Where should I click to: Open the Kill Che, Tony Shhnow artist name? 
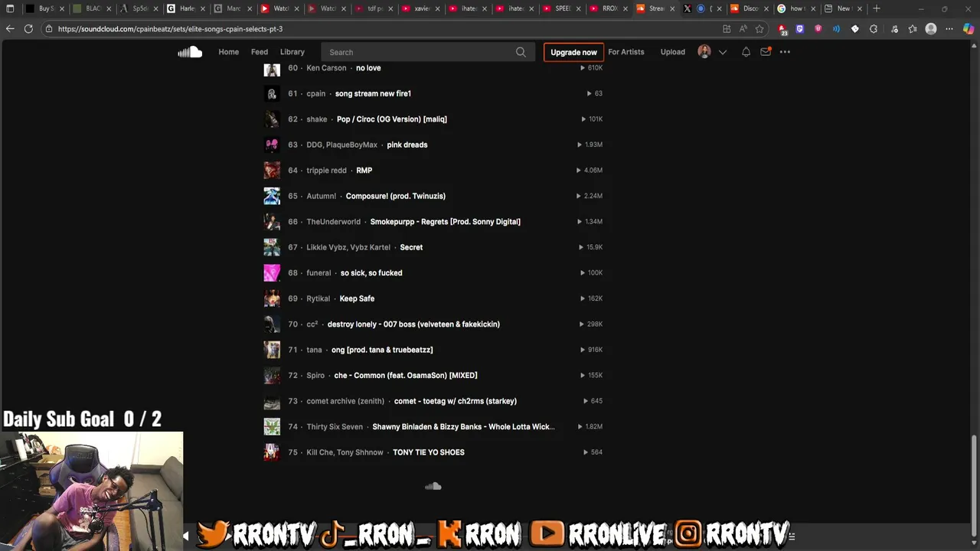pyautogui.click(x=345, y=452)
